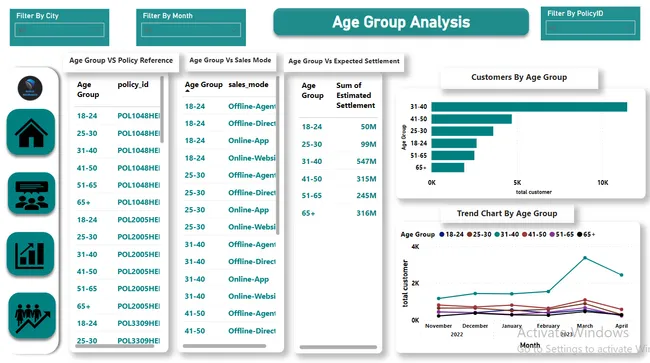
Task: Click Sum of Estimated Settlement column header
Action: (x=355, y=95)
